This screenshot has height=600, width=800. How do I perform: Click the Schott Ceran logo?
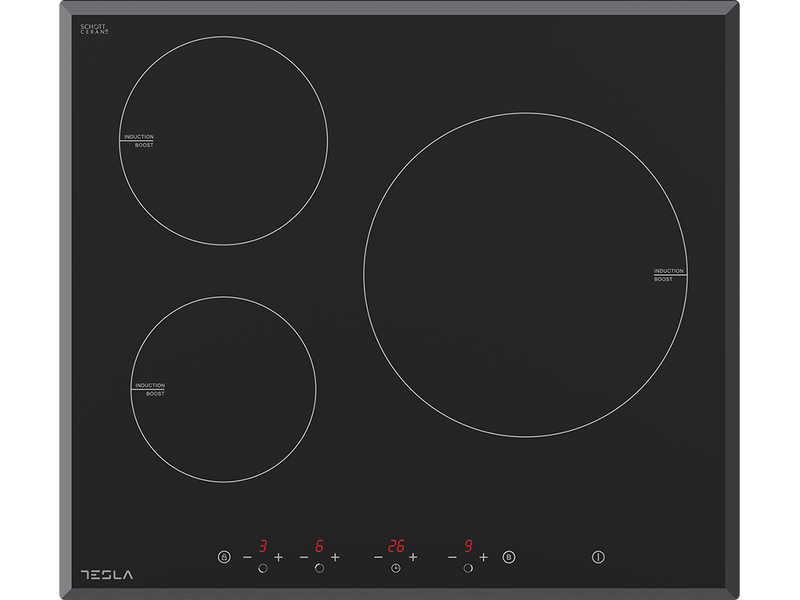pos(94,29)
